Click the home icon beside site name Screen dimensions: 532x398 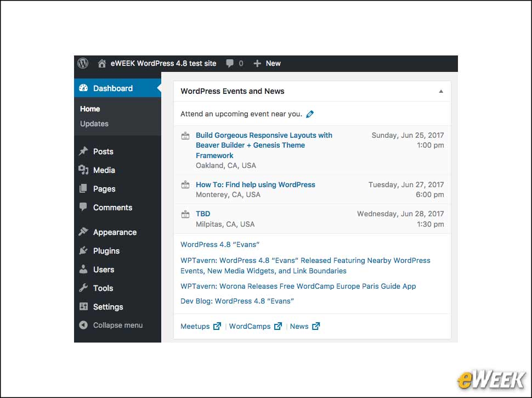pos(102,64)
